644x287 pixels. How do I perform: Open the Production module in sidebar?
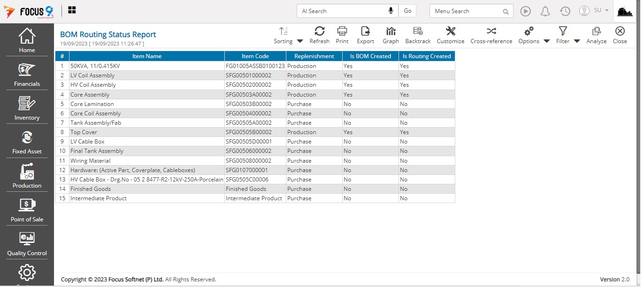[x=27, y=176]
